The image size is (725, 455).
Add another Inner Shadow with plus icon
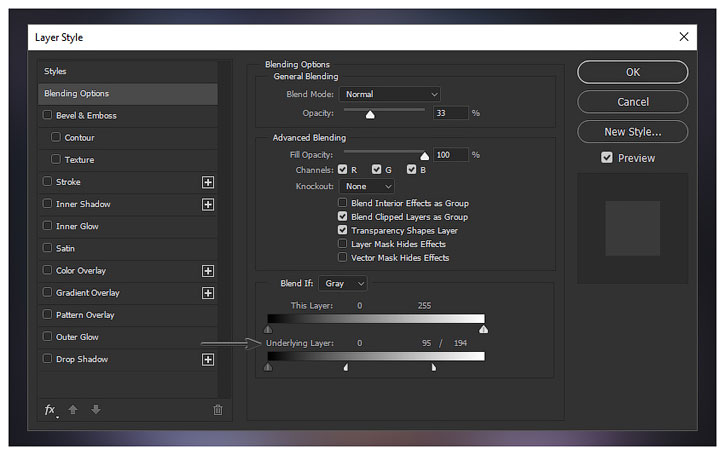pos(208,204)
